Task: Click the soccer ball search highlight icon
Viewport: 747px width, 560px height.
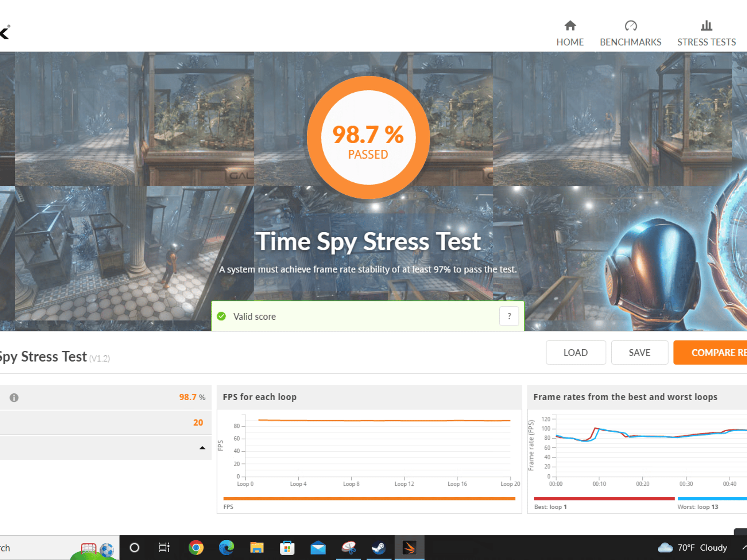Action: point(107,550)
